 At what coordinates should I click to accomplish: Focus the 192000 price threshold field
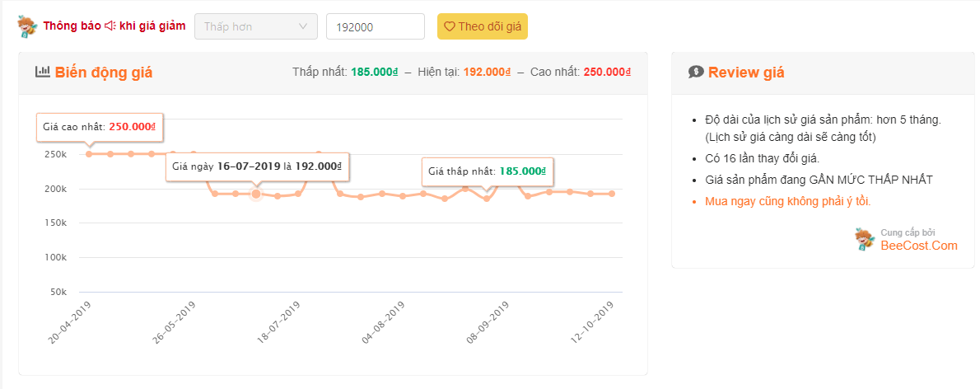pyautogui.click(x=375, y=26)
